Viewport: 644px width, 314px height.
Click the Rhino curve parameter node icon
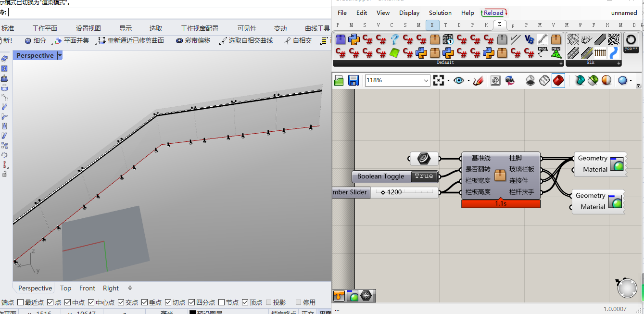point(424,158)
